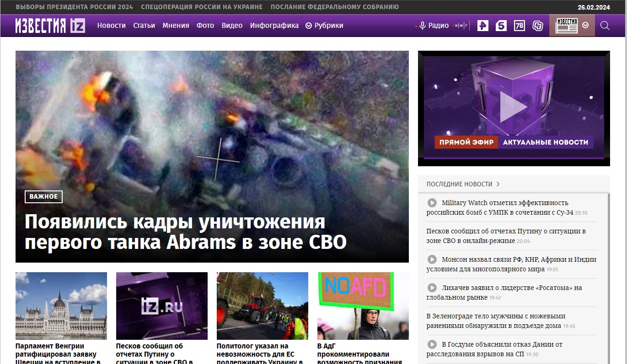Click the 20:10 timestamp
The image size is (627, 364).
click(x=581, y=213)
